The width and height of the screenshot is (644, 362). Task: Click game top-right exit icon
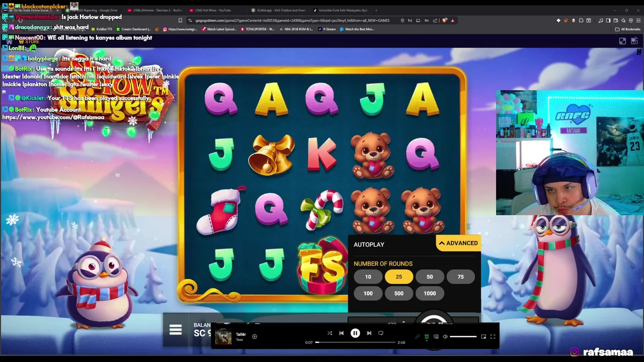pos(634,41)
